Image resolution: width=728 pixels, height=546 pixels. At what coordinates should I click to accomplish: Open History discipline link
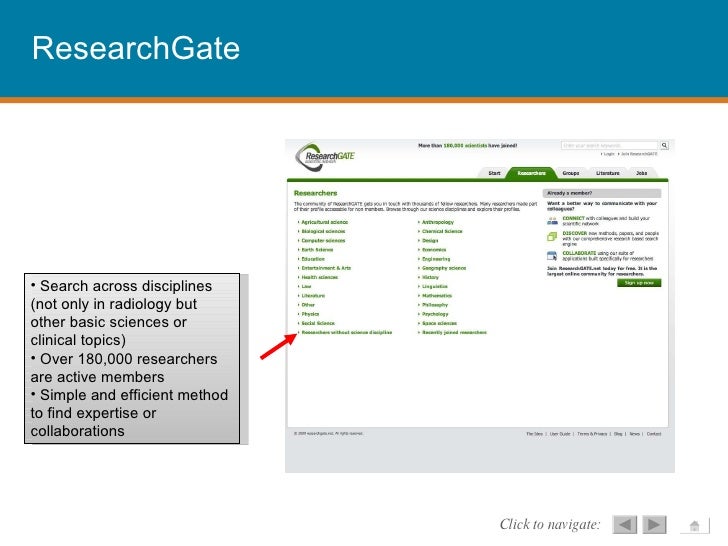tap(430, 277)
